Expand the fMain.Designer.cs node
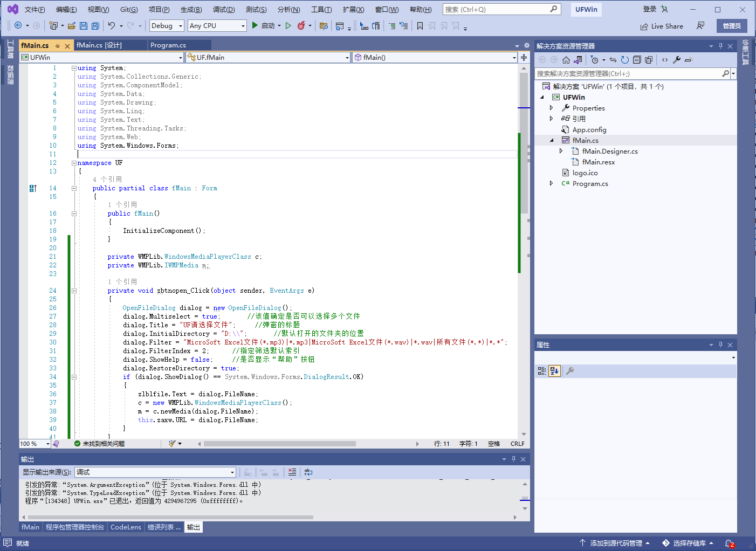The width and height of the screenshot is (756, 551). 561,151
